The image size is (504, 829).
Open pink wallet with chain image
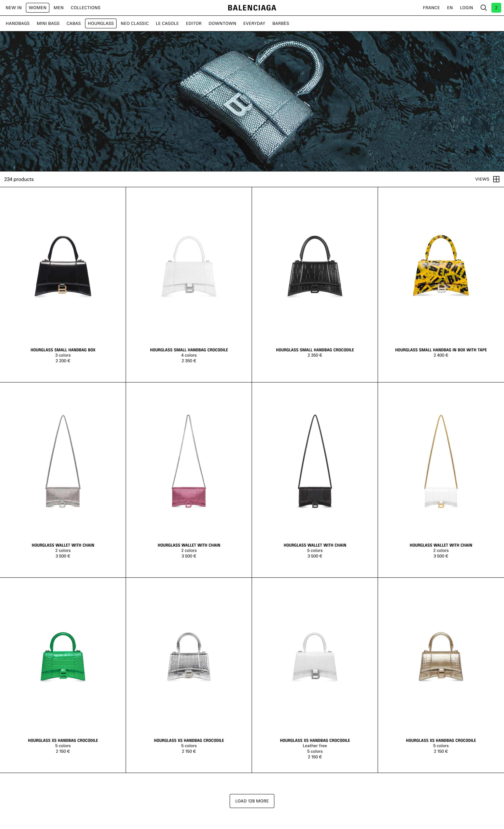point(189,461)
